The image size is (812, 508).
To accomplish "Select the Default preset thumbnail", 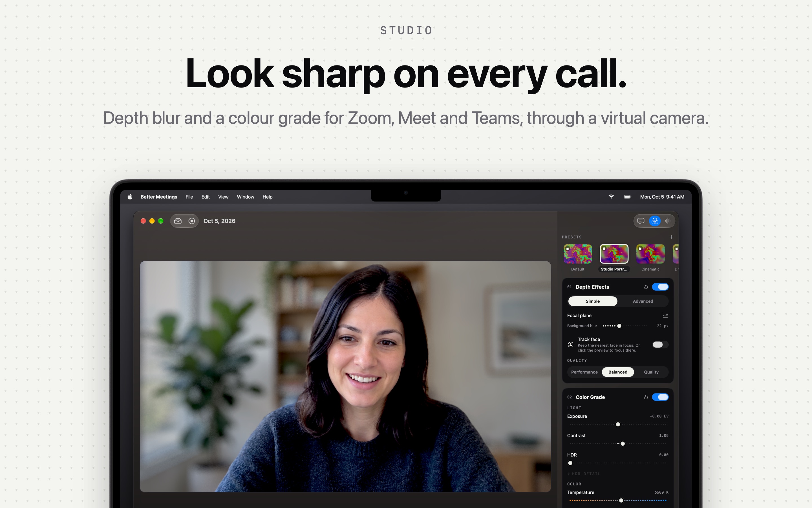I will tap(577, 254).
